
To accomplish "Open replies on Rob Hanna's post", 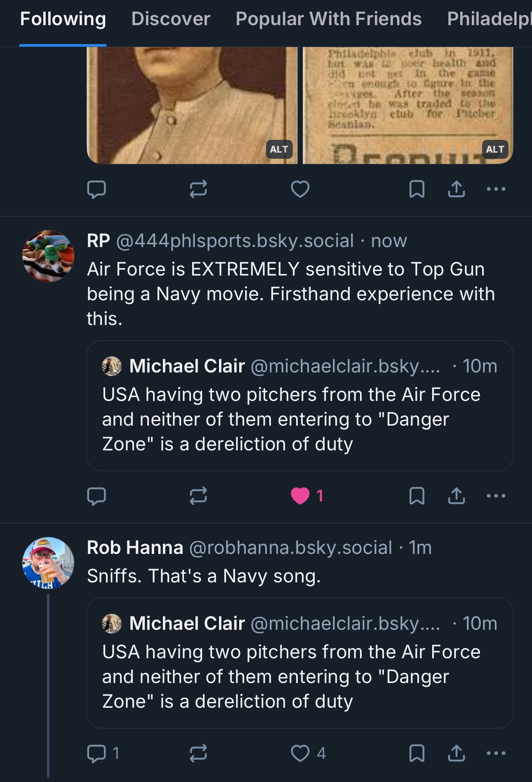I will point(97,753).
